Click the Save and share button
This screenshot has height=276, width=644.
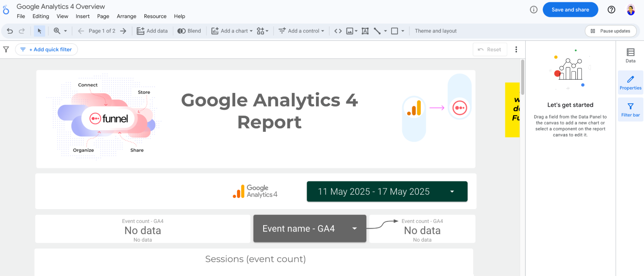(x=570, y=10)
